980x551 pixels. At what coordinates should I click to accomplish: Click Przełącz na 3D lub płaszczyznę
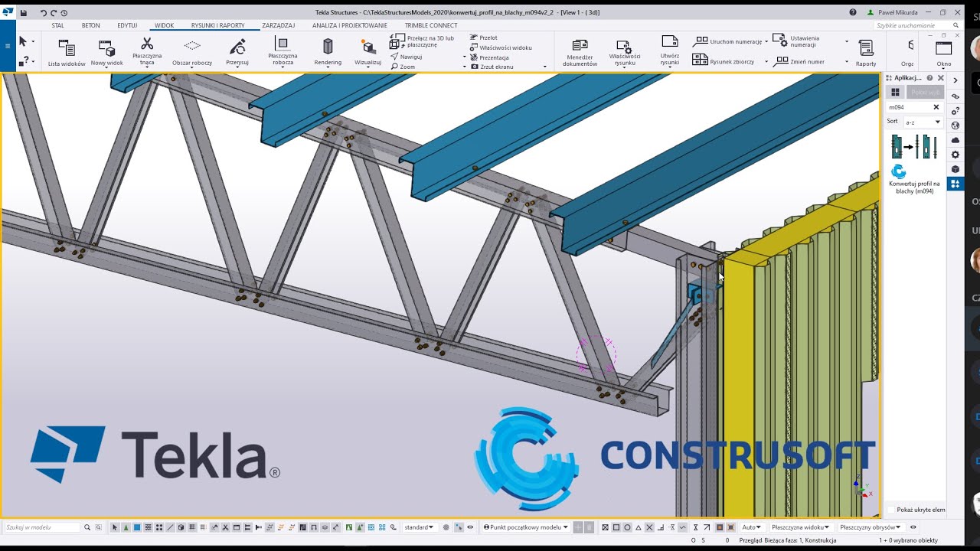point(423,41)
